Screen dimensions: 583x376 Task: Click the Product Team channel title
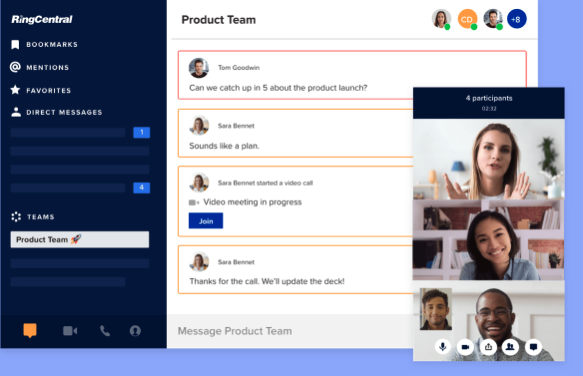click(x=219, y=20)
